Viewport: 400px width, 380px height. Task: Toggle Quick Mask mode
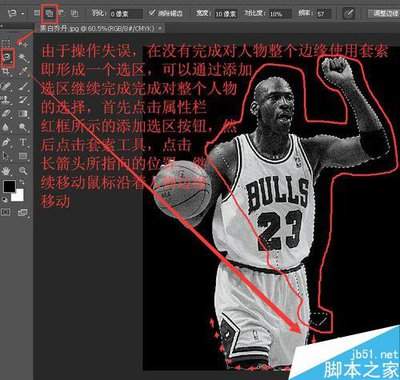click(x=6, y=212)
